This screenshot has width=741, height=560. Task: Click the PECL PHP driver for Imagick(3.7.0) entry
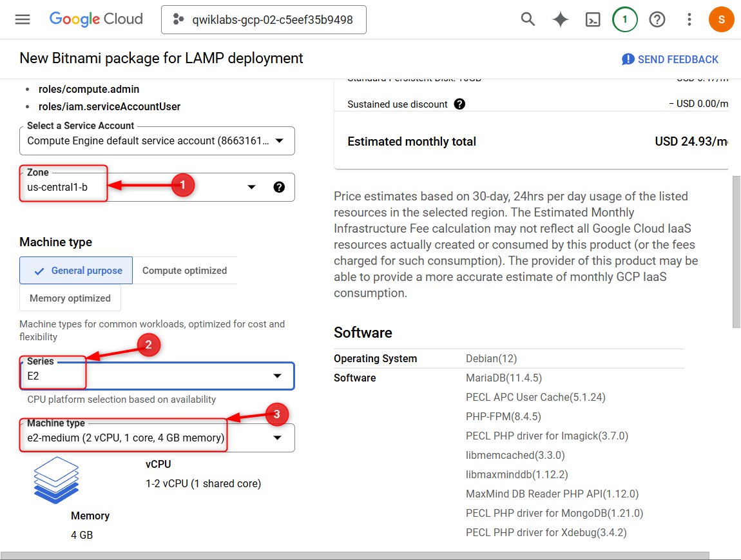click(x=547, y=436)
